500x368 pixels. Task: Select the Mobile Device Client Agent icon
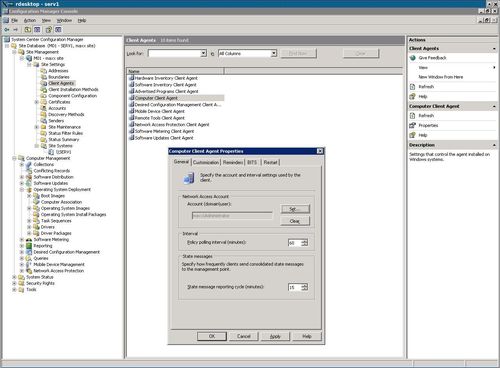[131, 111]
